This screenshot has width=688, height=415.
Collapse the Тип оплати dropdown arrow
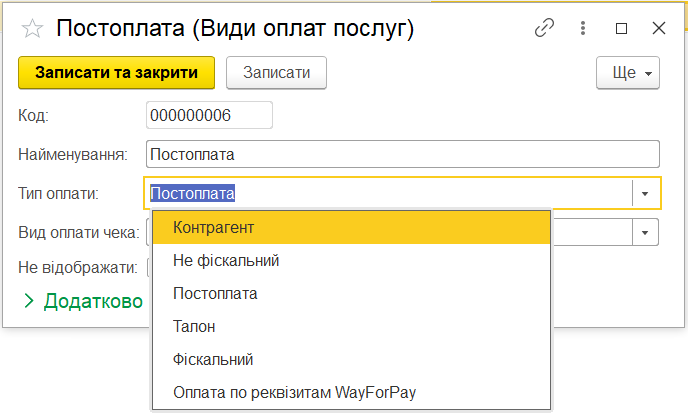[x=646, y=193]
